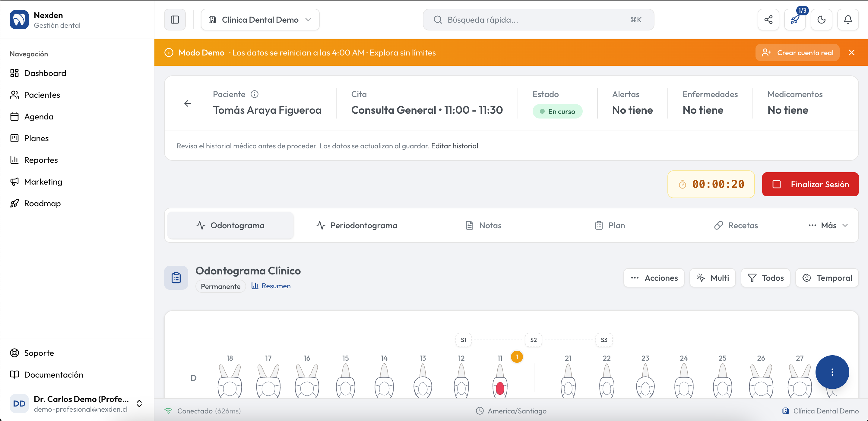Open the share icon button
Image resolution: width=868 pixels, height=421 pixels.
click(768, 20)
